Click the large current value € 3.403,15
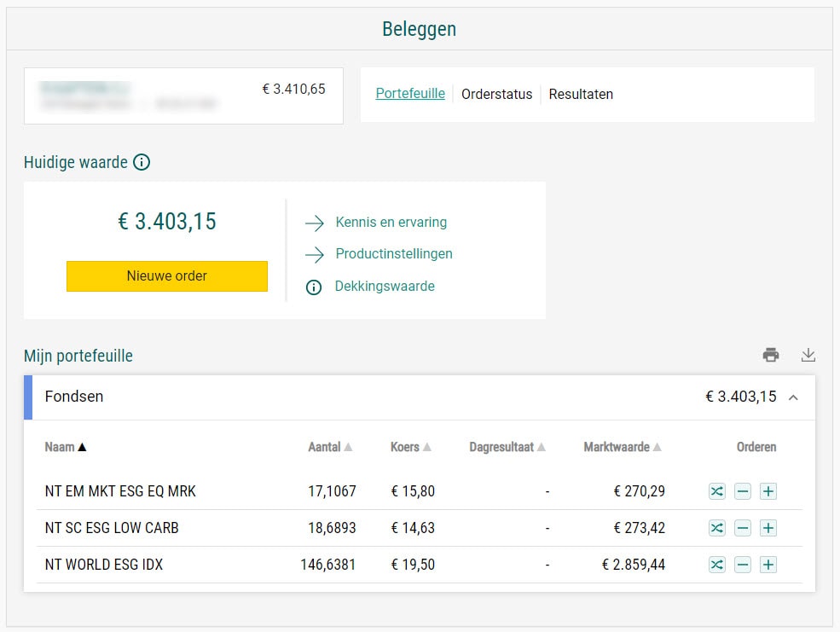840x632 pixels. click(x=167, y=222)
